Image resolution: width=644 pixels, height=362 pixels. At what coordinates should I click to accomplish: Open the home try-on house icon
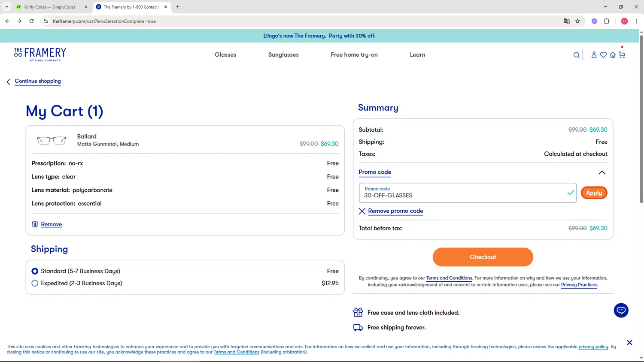pyautogui.click(x=613, y=55)
